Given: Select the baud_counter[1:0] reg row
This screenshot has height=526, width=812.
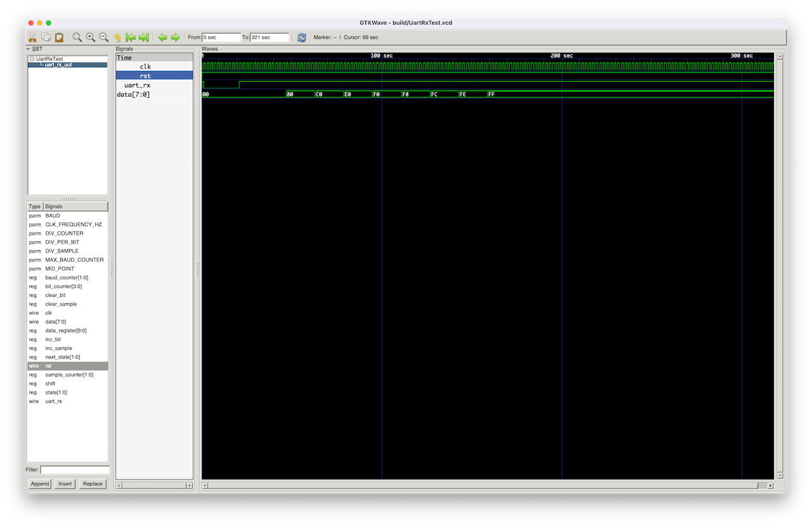Looking at the screenshot, I should click(x=67, y=278).
